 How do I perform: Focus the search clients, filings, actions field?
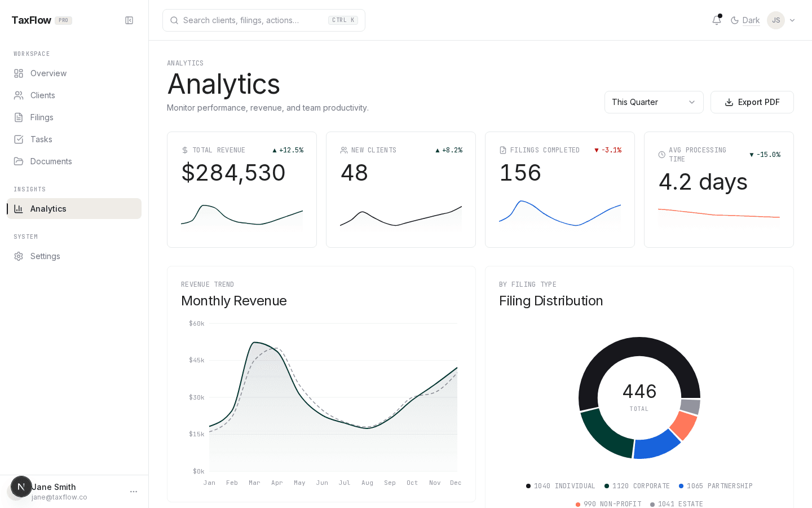pos(264,20)
